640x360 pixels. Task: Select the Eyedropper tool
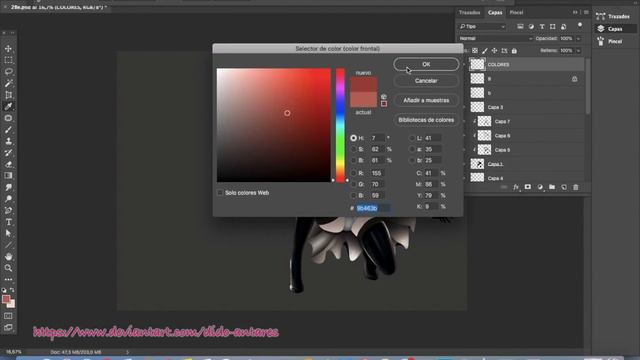click(8, 107)
